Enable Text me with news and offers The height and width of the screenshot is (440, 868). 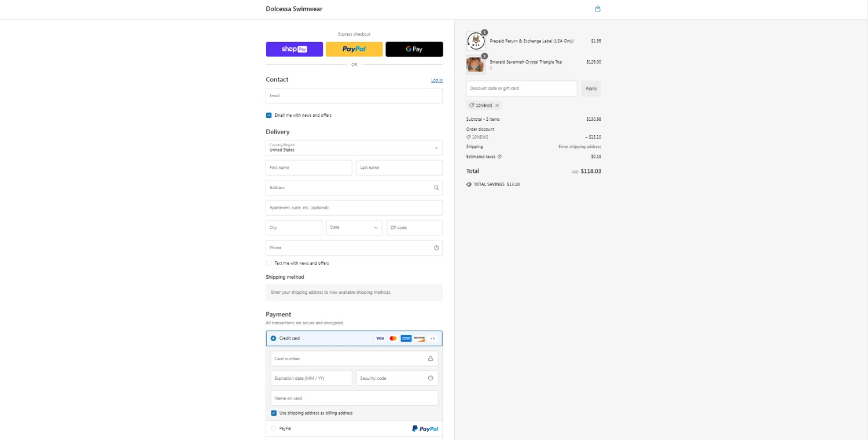pyautogui.click(x=269, y=263)
